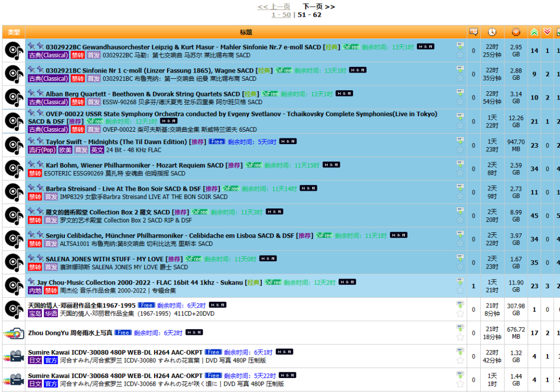Click size 307.98 GB on 邓丽君 row

(x=516, y=310)
